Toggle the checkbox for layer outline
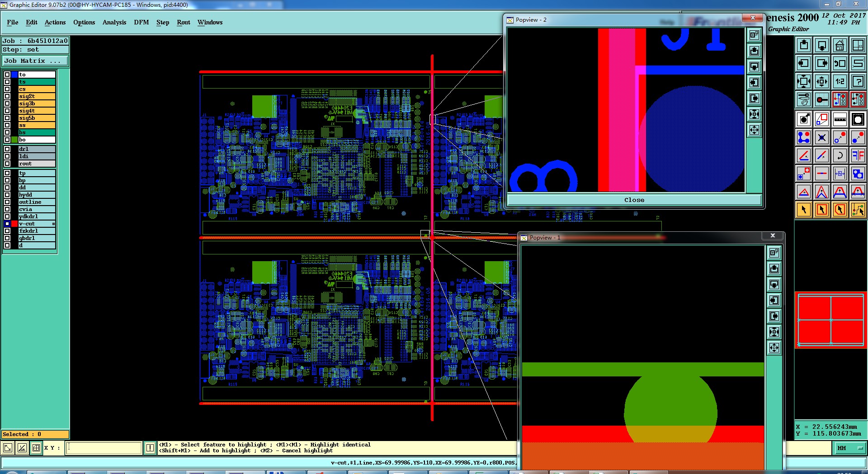The height and width of the screenshot is (474, 868). click(7, 202)
